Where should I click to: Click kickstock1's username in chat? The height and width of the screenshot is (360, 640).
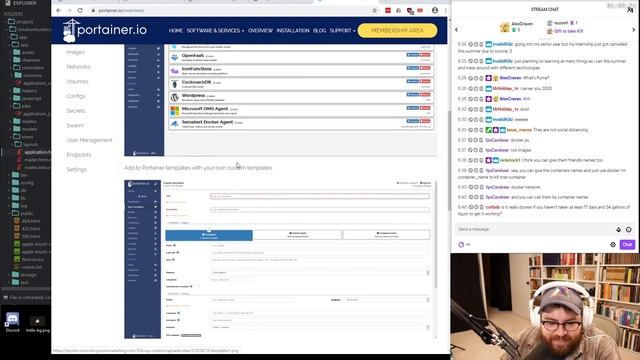click(510, 160)
